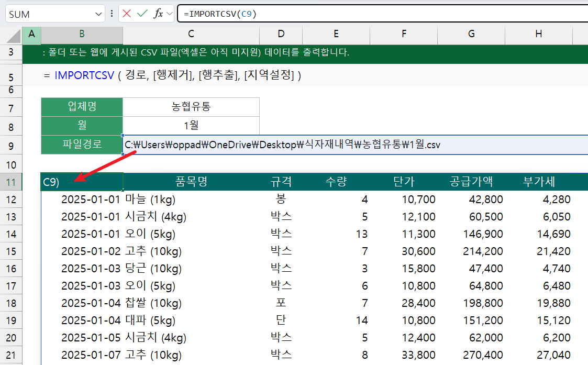Click tax value 4,280 in row 12
588x365 pixels.
tap(557, 200)
